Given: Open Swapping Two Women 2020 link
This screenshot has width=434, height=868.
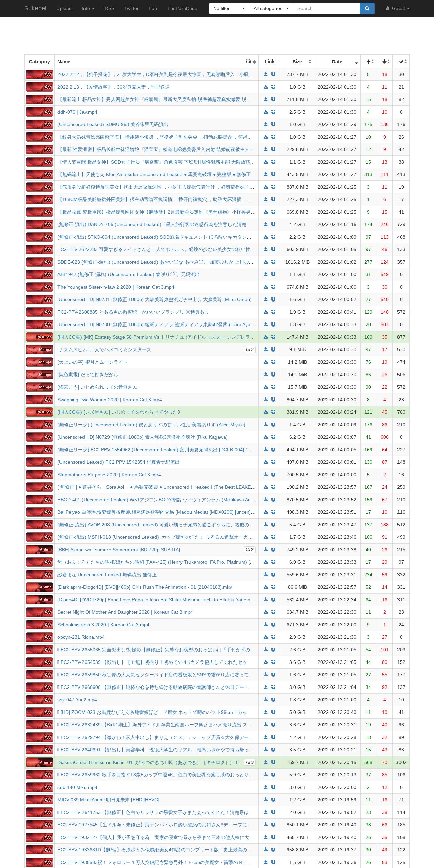Looking at the screenshot, I should click(110, 400).
